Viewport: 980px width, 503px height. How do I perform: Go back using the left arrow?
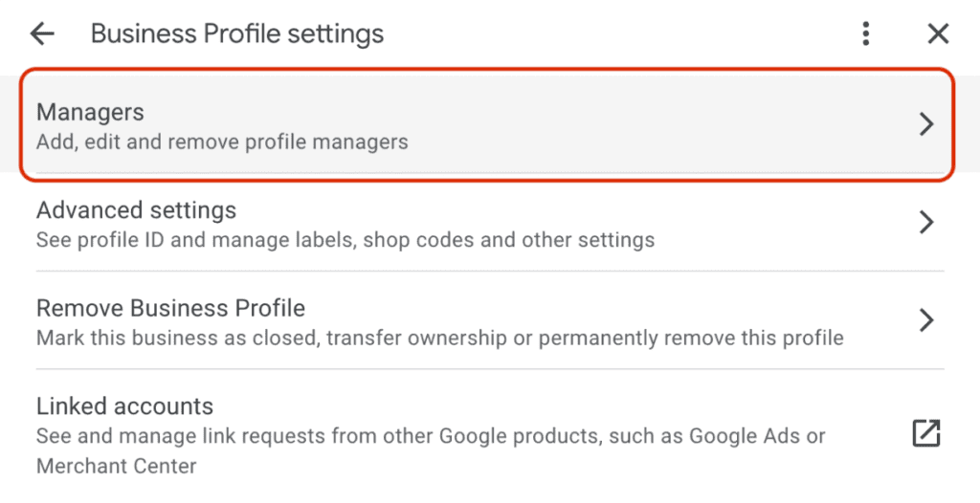pyautogui.click(x=42, y=34)
